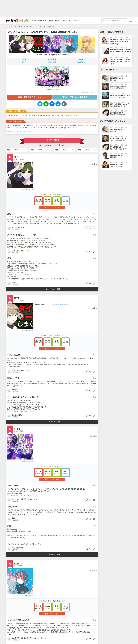Viewport: 138px width, 644px height.
Task: Dislike the comment with 90 likes
Action: click(x=94, y=251)
